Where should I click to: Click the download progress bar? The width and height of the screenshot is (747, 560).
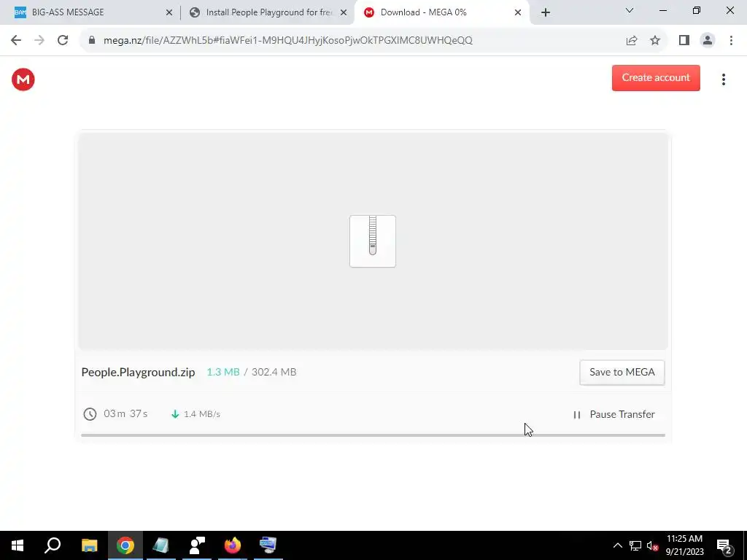373,435
